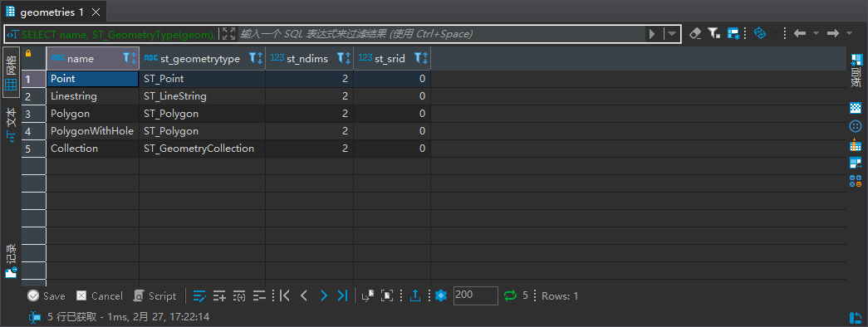Duplicate the current row icon
The width and height of the screenshot is (868, 327).
(x=239, y=296)
